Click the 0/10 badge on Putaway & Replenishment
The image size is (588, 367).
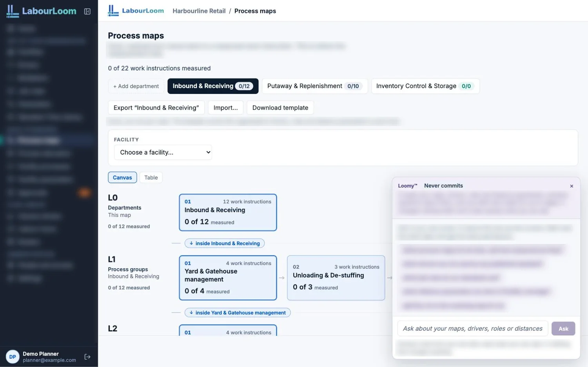tap(353, 86)
